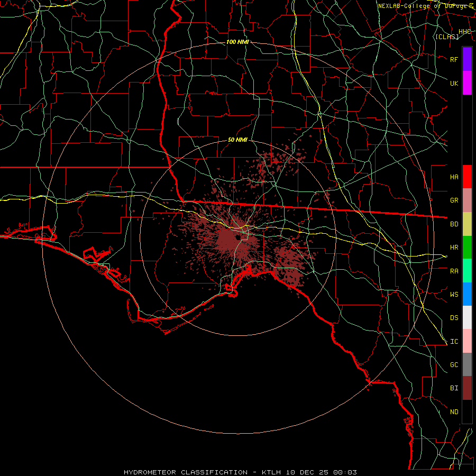Click the IC legend label
The image size is (476, 476).
(x=454, y=342)
